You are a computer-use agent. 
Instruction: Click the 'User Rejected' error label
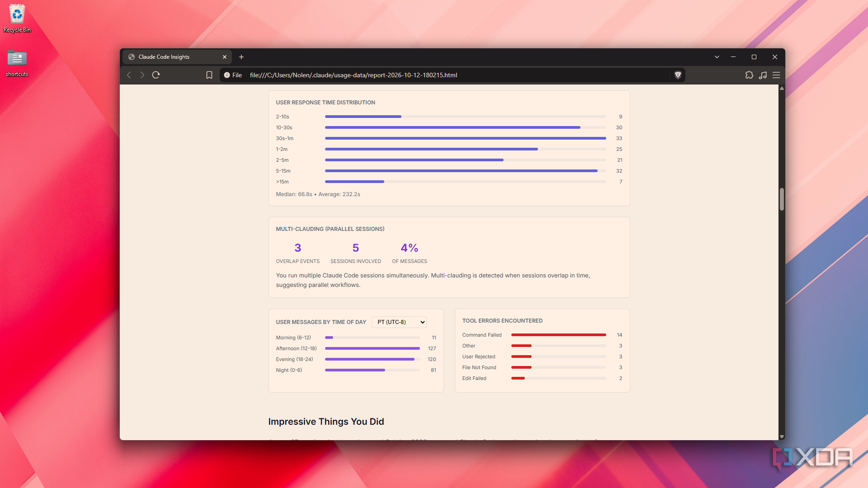[479, 357]
